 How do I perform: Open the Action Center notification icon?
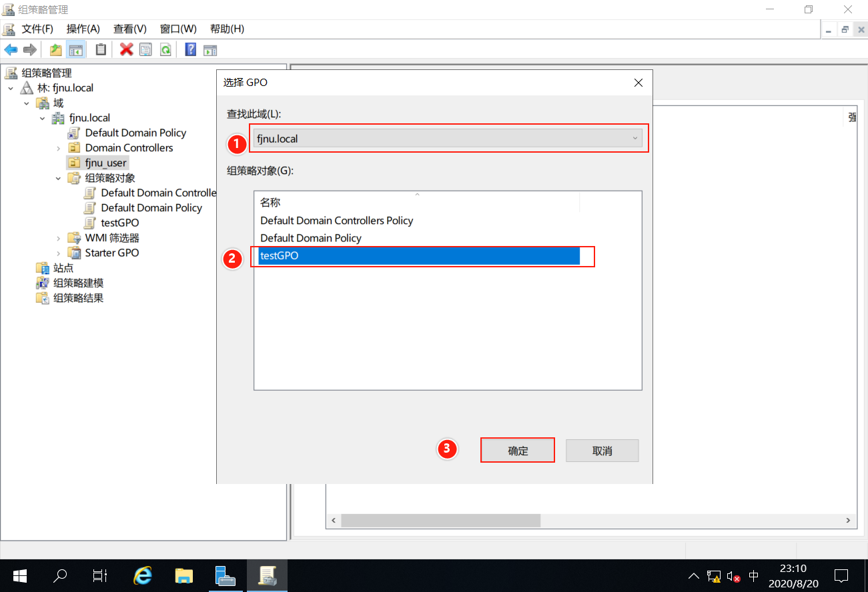coord(841,575)
